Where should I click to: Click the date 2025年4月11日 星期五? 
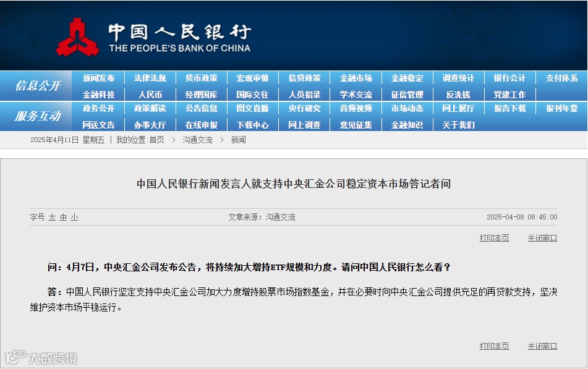point(67,140)
